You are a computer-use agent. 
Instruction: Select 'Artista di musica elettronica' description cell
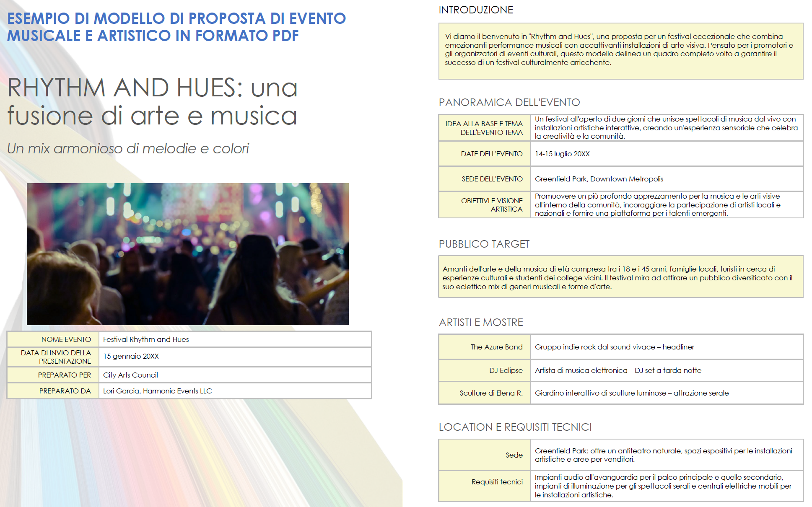[x=667, y=370]
